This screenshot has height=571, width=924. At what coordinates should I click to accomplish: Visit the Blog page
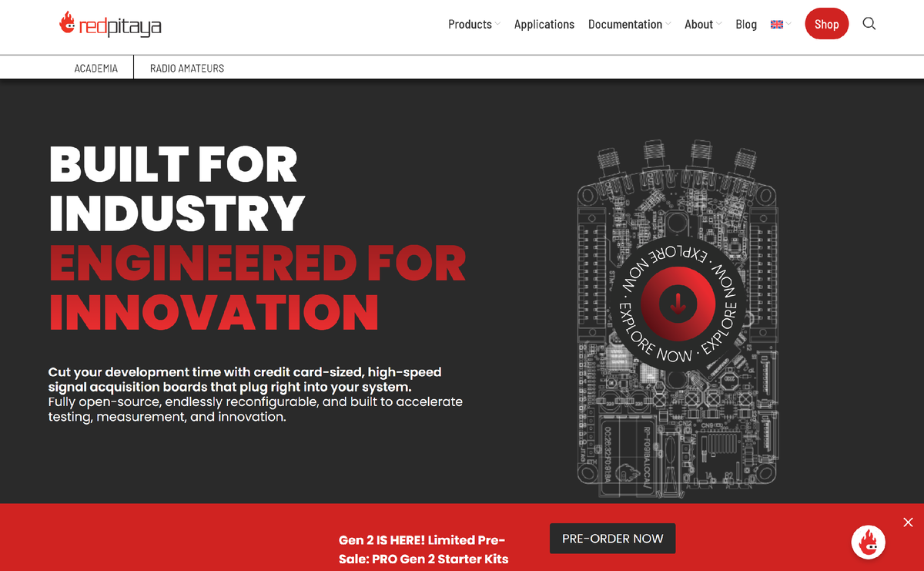pyautogui.click(x=746, y=25)
